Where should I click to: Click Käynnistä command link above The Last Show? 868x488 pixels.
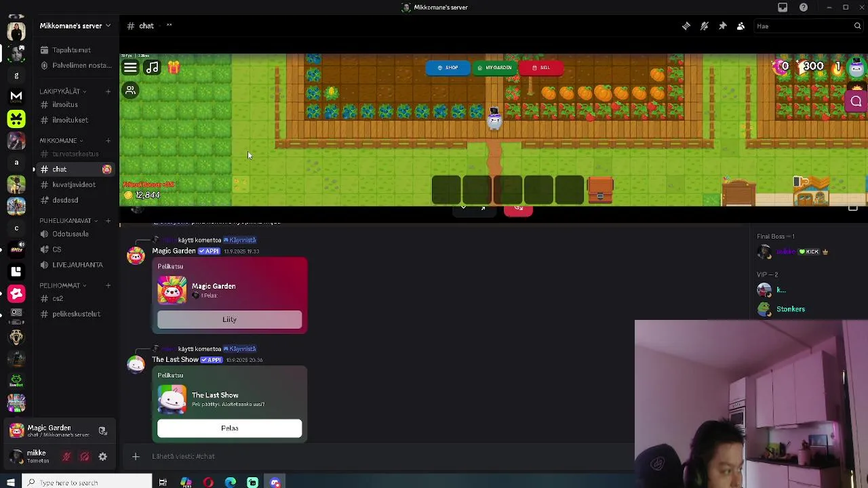click(240, 349)
